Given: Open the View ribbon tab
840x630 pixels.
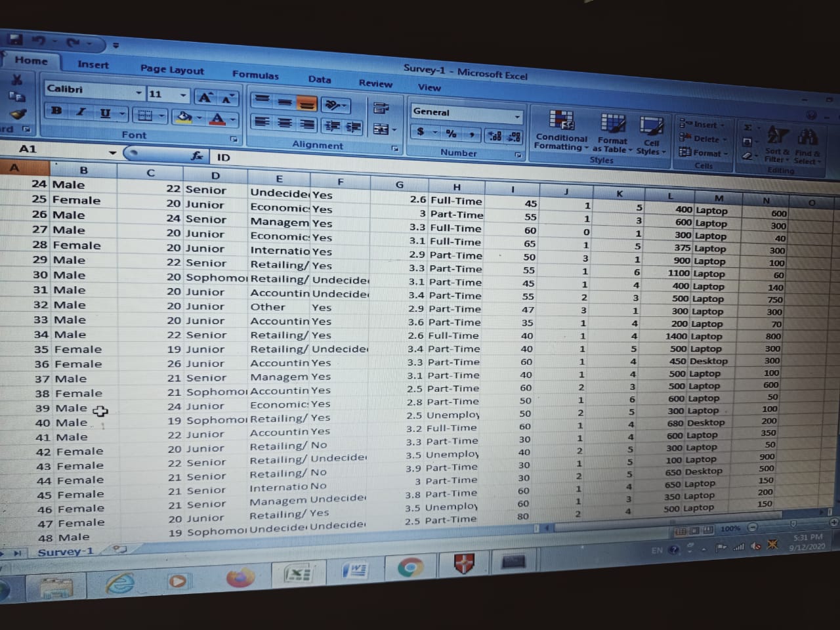Looking at the screenshot, I should point(429,87).
